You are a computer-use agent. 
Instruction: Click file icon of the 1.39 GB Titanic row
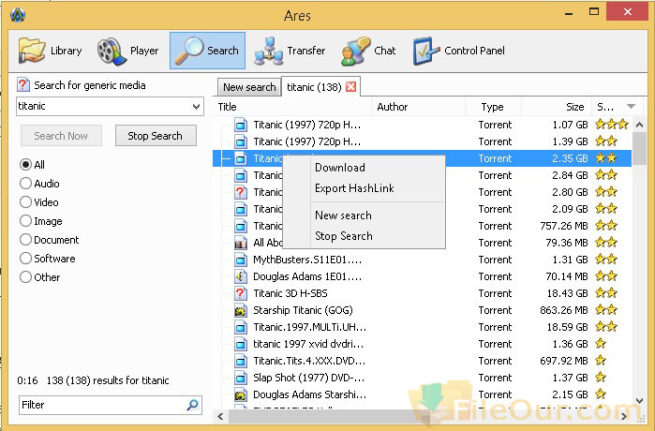(x=241, y=142)
